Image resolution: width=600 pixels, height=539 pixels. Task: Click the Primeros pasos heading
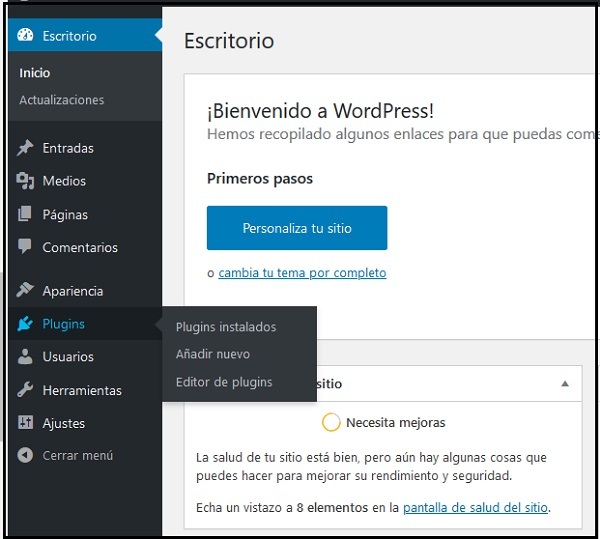pyautogui.click(x=260, y=179)
